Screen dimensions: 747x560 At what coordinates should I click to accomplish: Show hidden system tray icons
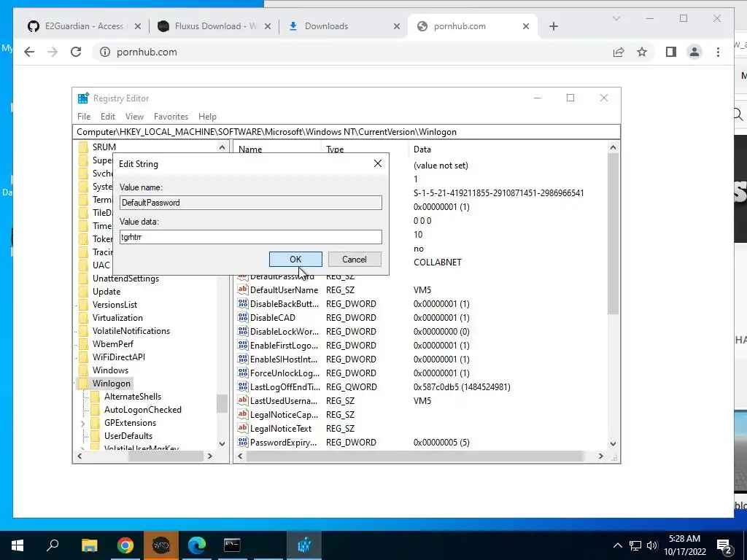(617, 545)
